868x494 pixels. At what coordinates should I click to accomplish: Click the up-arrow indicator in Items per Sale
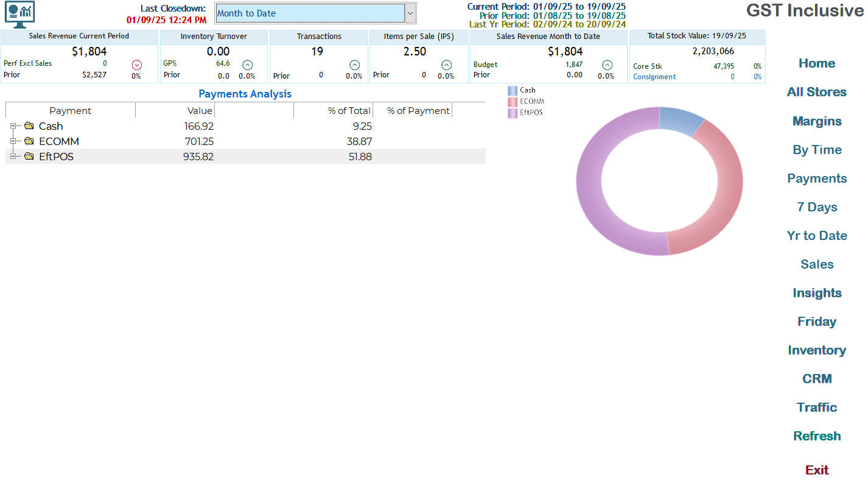(446, 65)
